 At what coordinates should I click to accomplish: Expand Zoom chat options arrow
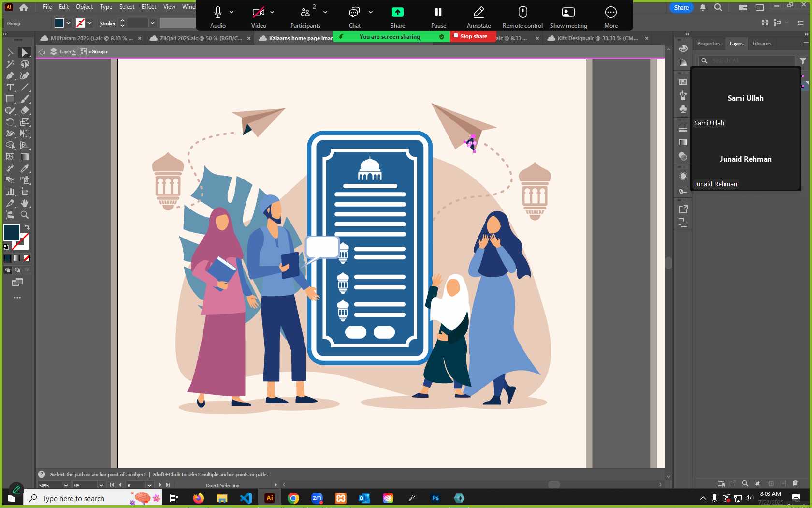pos(371,12)
